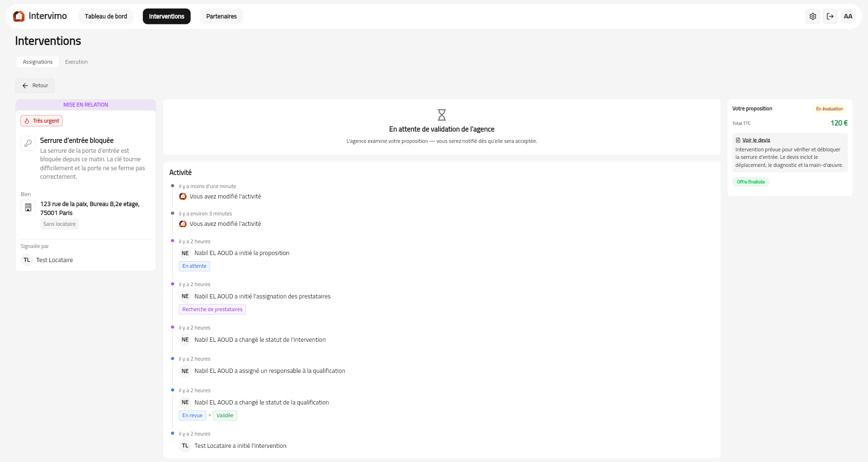Click NE avatar next to 'a initié la proposition'
This screenshot has width=868, height=462.
click(185, 253)
